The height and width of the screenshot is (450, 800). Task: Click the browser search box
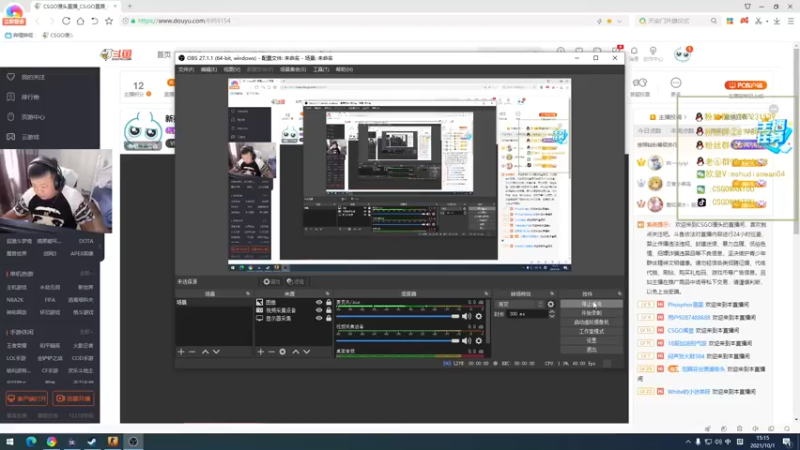click(678, 21)
